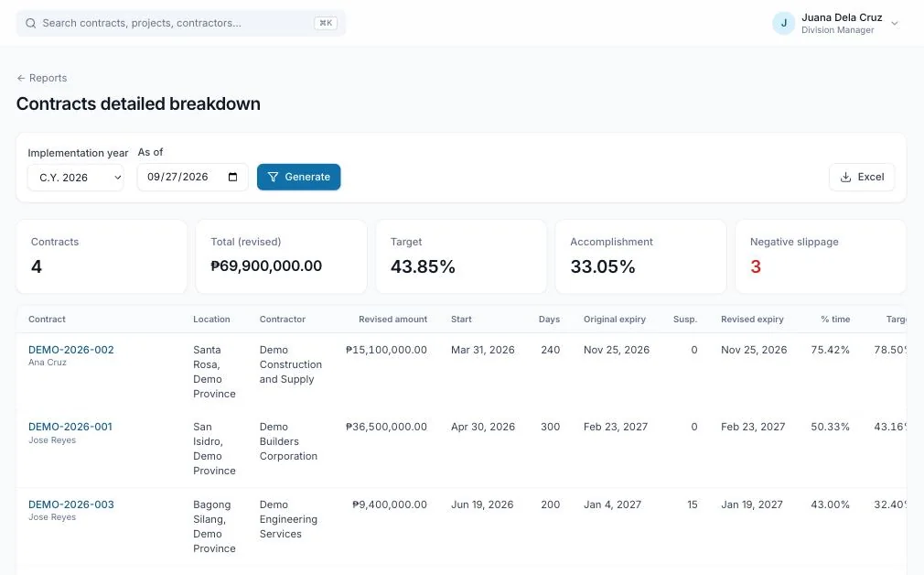Click Demo Builders Corporation contractor
Image resolution: width=924 pixels, height=575 pixels.
coord(288,441)
